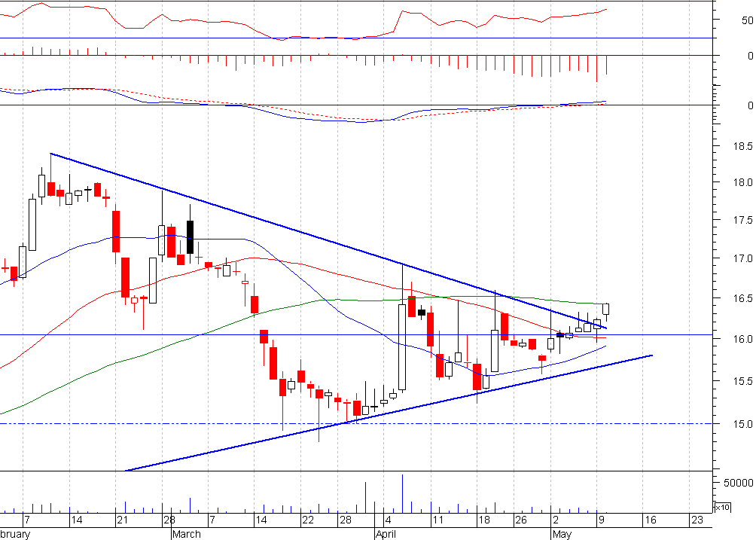The width and height of the screenshot is (756, 540).
Task: Select the descending blue resistance trendline
Action: click(328, 240)
